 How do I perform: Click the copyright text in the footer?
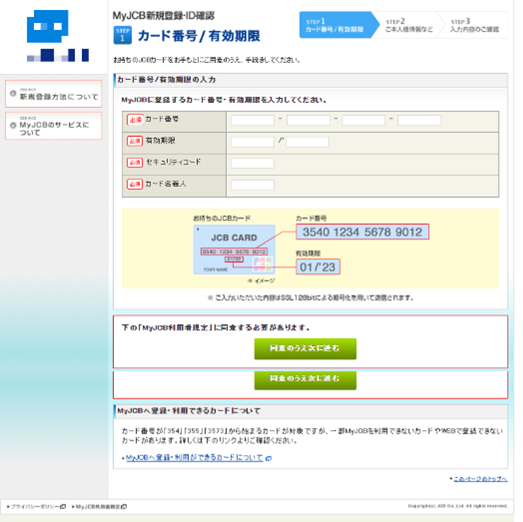click(x=457, y=506)
